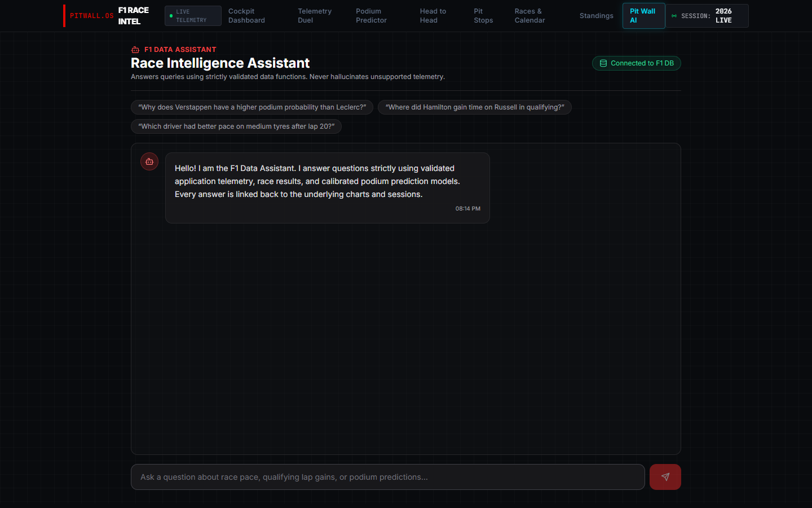The height and width of the screenshot is (508, 812).
Task: Open the Cockpit Dashboard tab
Action: [x=246, y=16]
